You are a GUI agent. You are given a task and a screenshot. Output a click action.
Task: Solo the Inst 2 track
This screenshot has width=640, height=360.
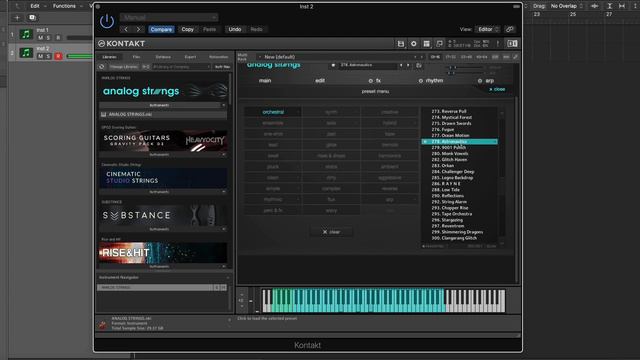click(x=48, y=56)
